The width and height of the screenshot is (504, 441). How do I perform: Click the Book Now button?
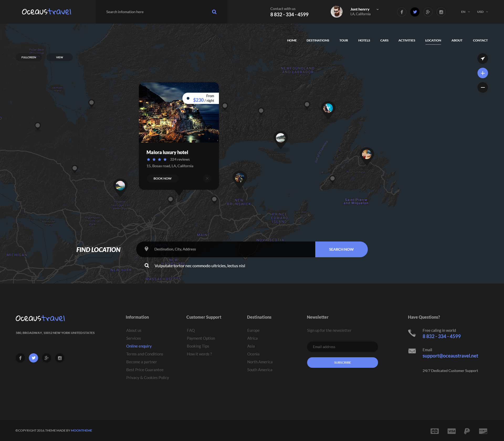162,178
